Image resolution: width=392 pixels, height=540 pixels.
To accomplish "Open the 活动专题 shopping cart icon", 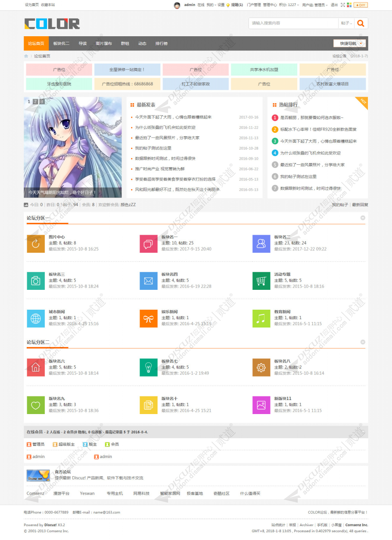I will pos(261,281).
